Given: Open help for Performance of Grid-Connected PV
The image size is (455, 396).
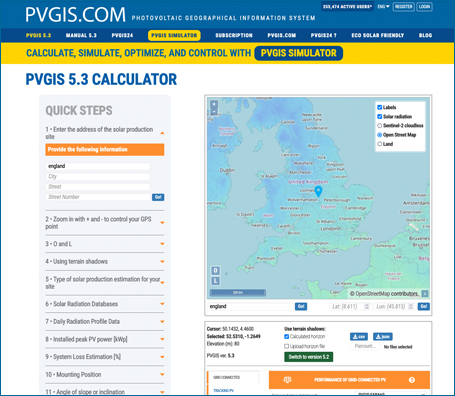Looking at the screenshot, I should [x=412, y=380].
